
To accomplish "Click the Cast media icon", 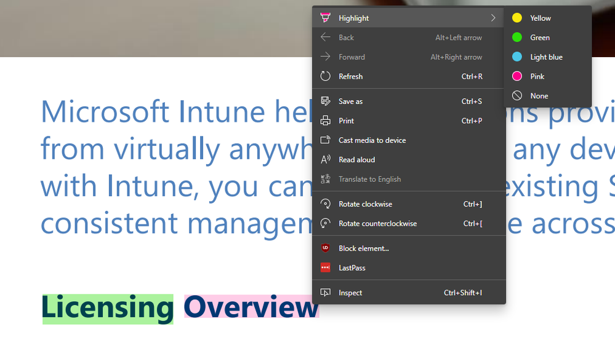I will click(x=325, y=140).
